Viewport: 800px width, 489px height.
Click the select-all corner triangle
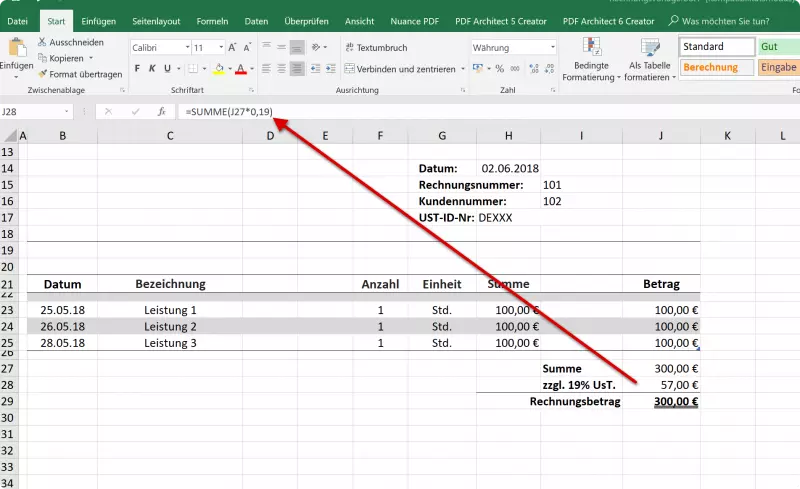click(10, 135)
